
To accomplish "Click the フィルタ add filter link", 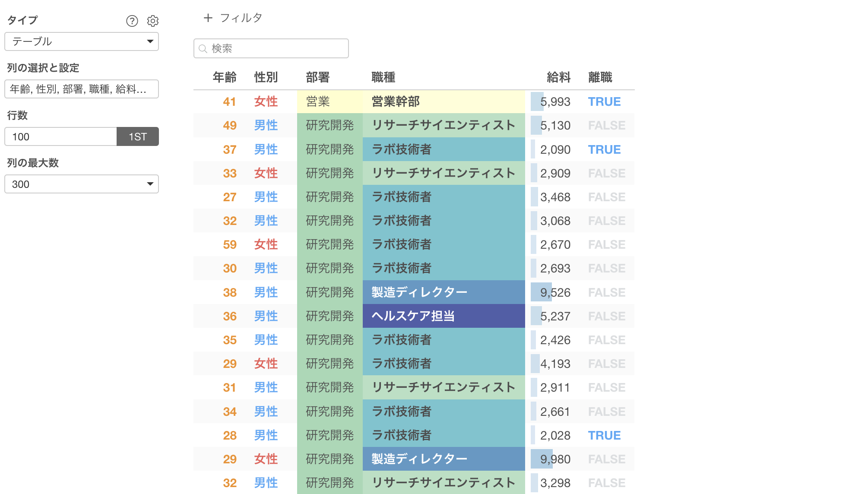I will click(241, 18).
